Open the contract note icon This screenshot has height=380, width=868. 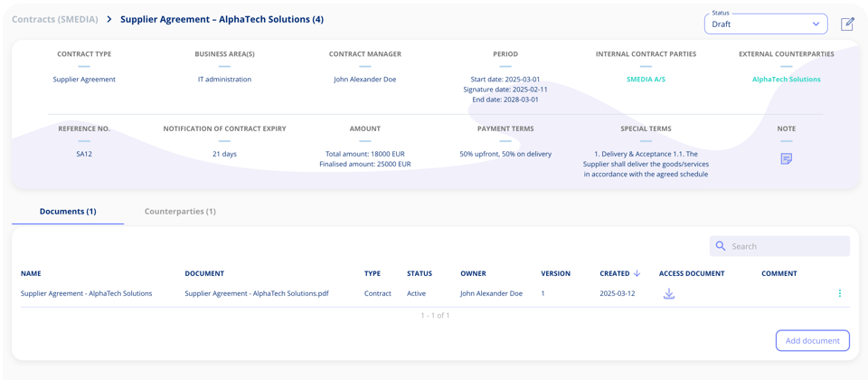[786, 159]
